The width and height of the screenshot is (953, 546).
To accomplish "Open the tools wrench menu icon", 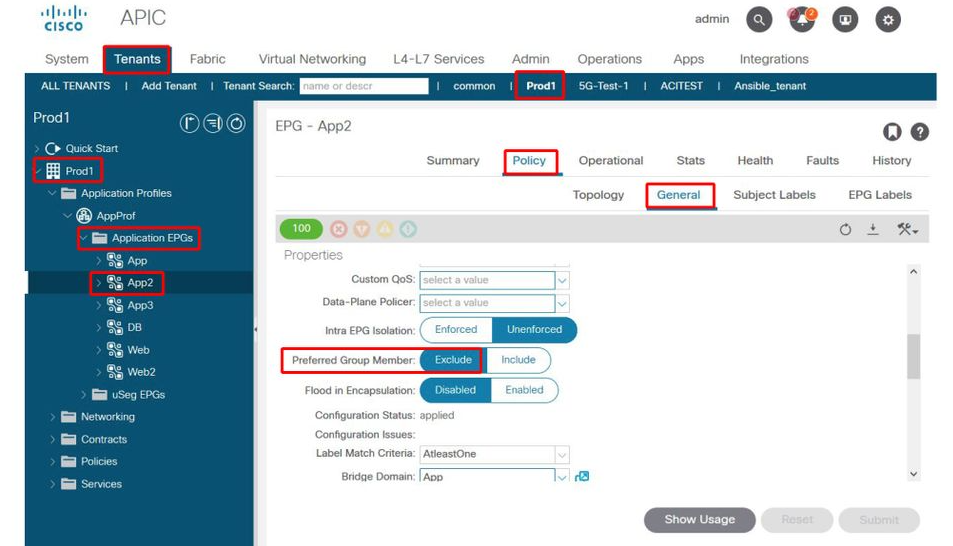I will (x=907, y=229).
